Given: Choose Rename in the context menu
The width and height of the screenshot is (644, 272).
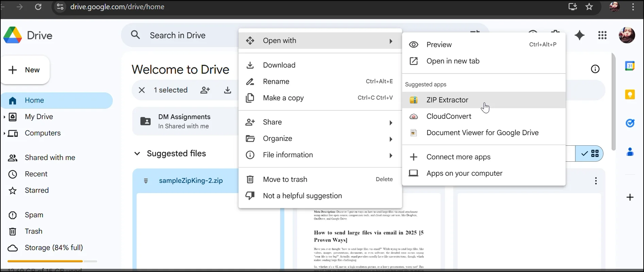Looking at the screenshot, I should tap(320, 81).
